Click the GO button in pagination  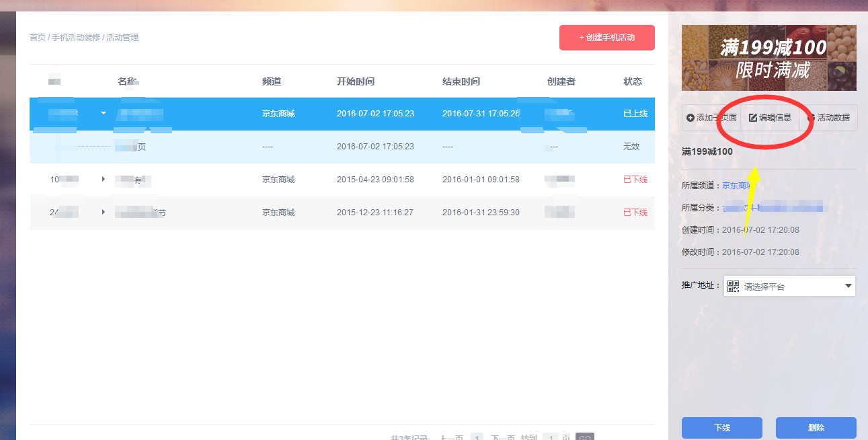[x=584, y=437]
